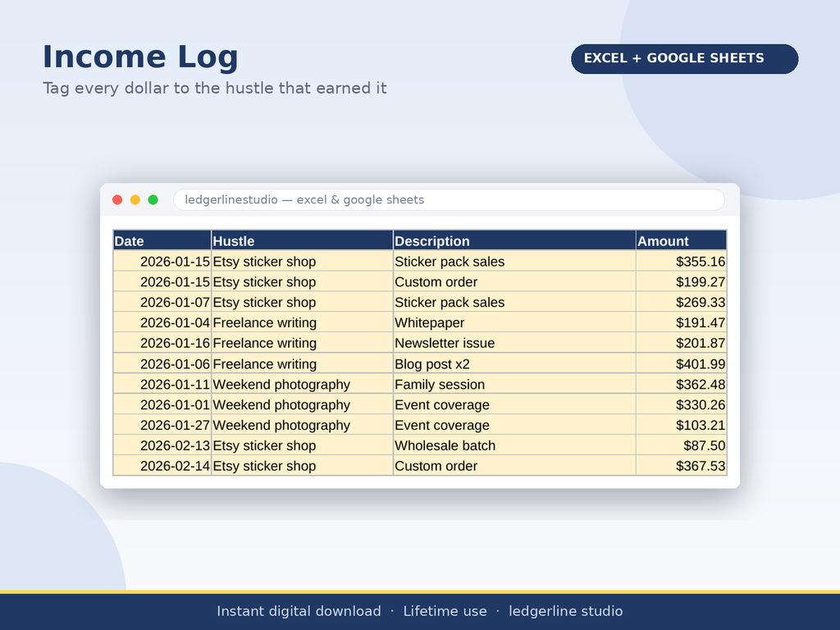Click Sticker pack sales cell beside $269.33

[x=514, y=302]
